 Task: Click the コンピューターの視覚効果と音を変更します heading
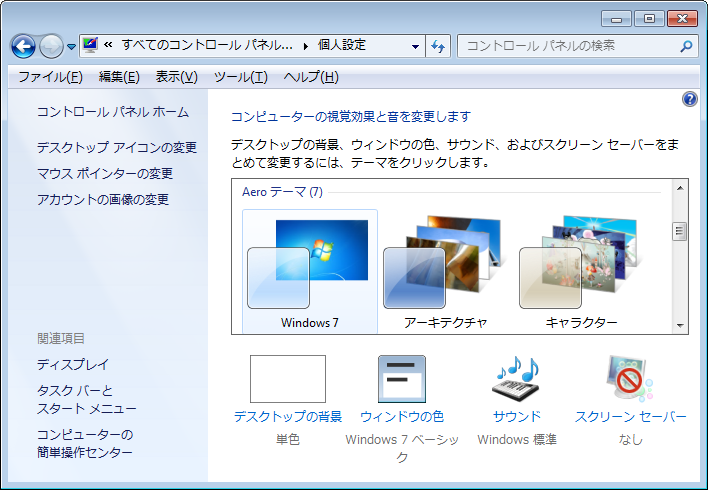351,117
